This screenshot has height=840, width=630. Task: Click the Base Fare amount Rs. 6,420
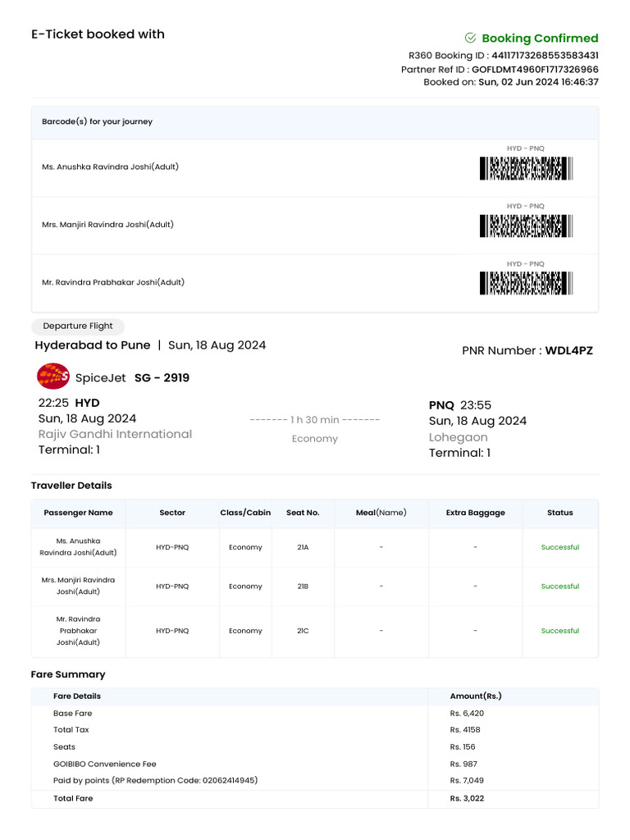[467, 713]
